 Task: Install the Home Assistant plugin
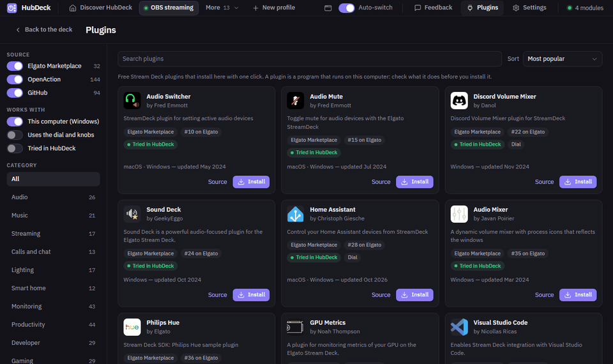[414, 295]
